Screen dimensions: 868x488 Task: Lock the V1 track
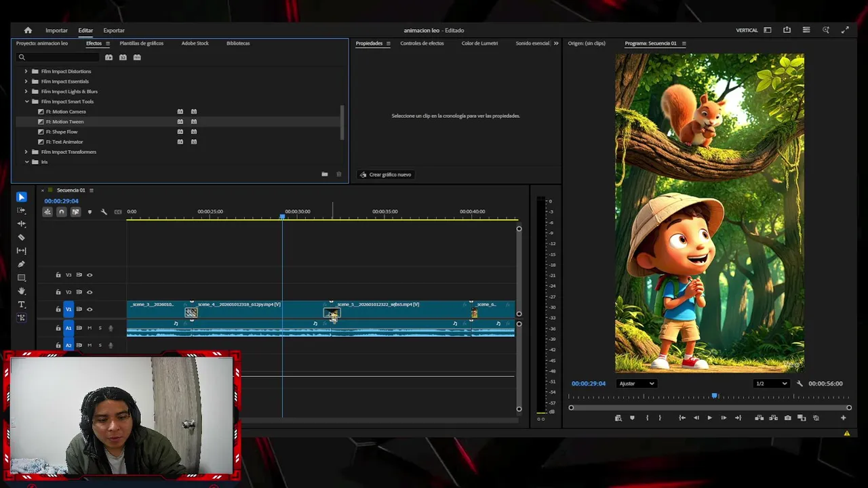[58, 309]
